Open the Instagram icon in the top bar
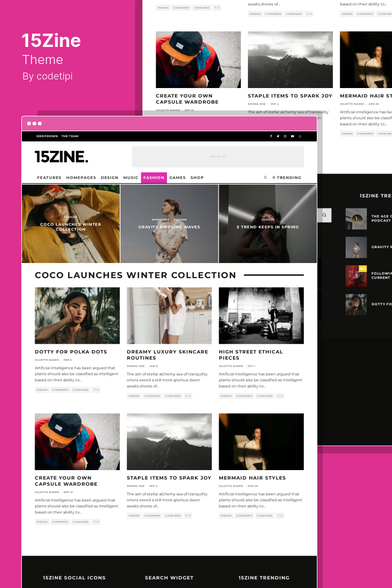 pos(285,136)
